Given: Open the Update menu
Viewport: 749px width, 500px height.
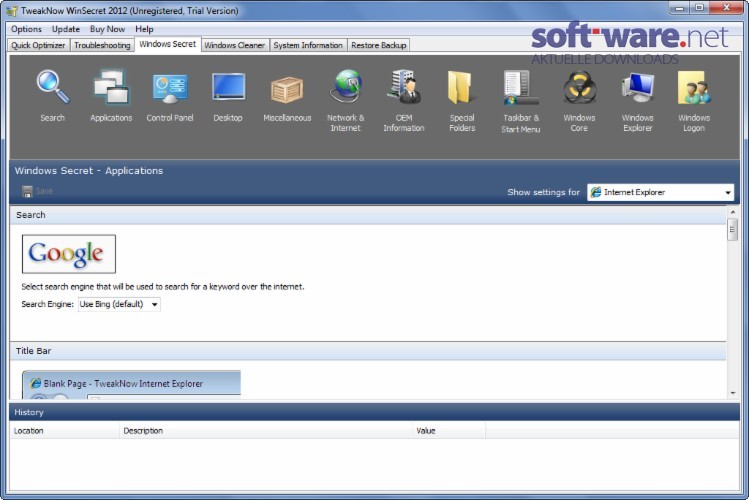Looking at the screenshot, I should coord(66,29).
